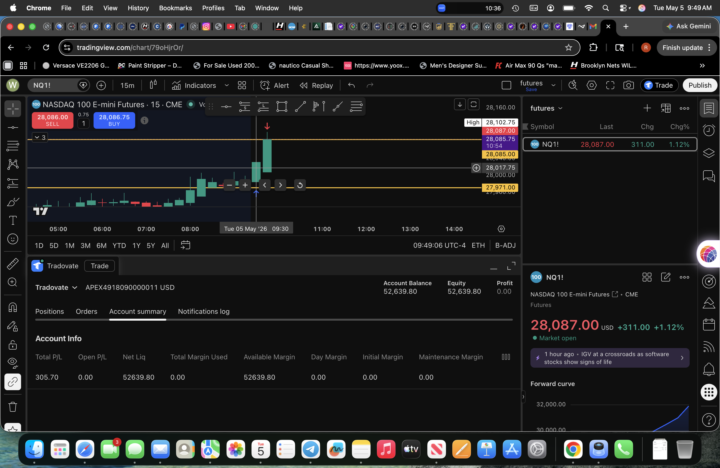720x468 pixels.
Task: Publish the chart idea
Action: tap(699, 85)
